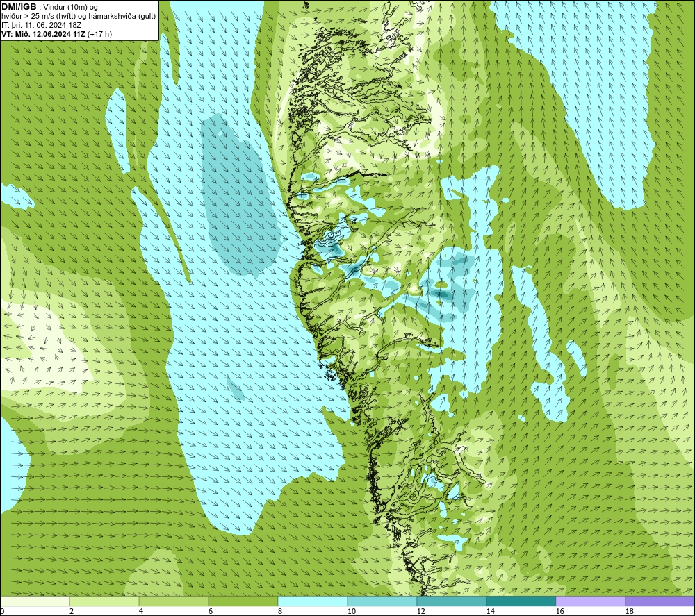The width and height of the screenshot is (695, 616).
Task: Click the scale label '6'
Action: 211,612
